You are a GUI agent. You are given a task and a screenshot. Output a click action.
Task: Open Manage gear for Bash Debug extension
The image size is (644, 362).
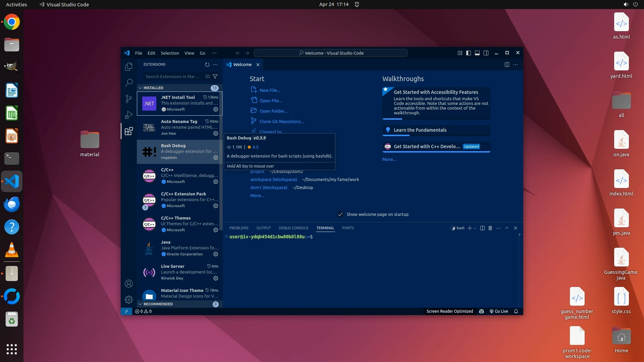click(216, 158)
